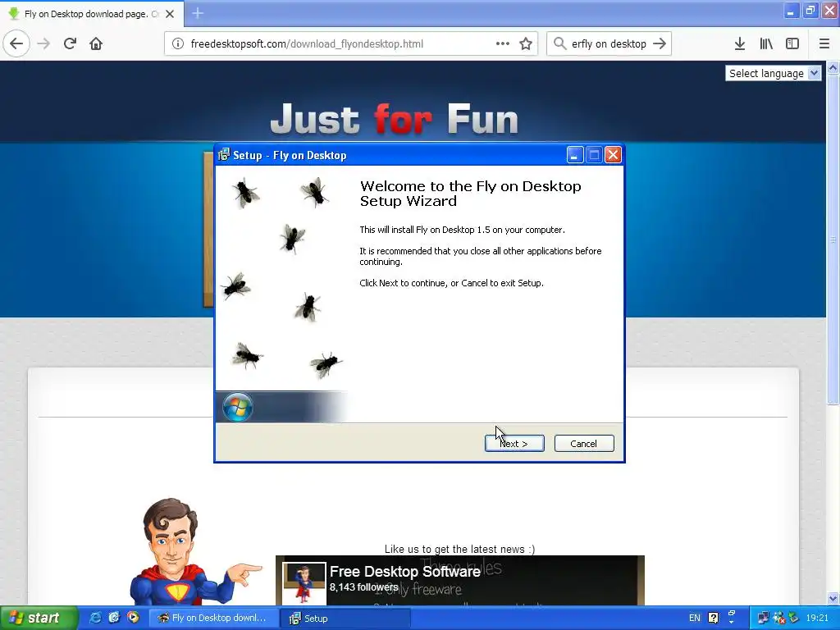Show site information icon in address bar
840x630 pixels.
point(178,43)
